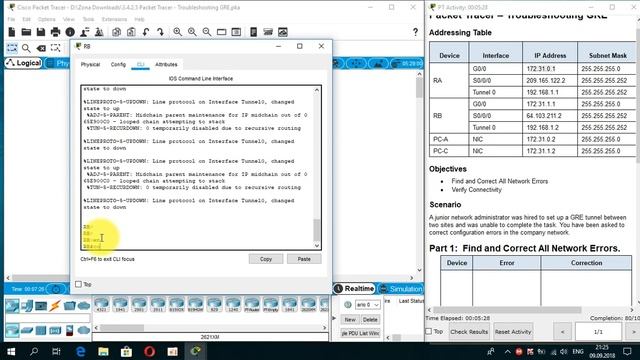Click Check Results button

(469, 331)
